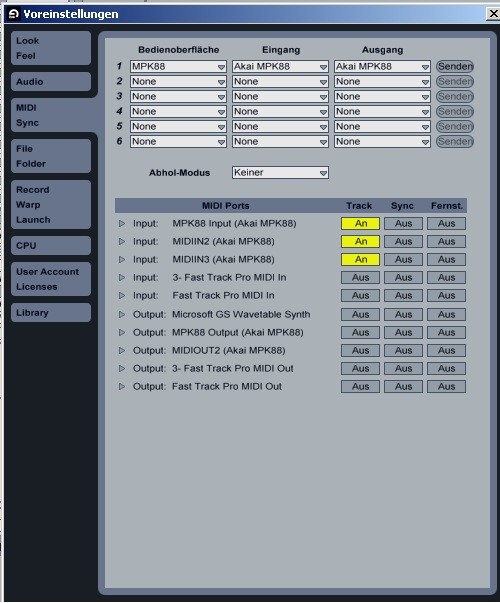Image resolution: width=500 pixels, height=603 pixels.
Task: Switch to the Audio preferences tab
Action: [x=51, y=82]
